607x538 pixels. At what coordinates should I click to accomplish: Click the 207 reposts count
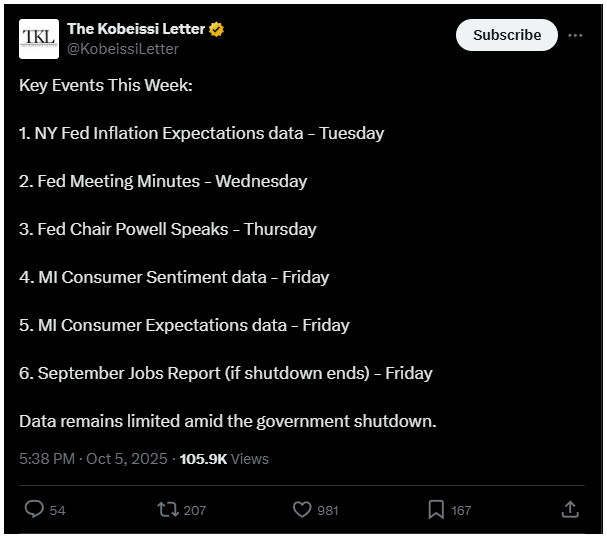tap(194, 511)
